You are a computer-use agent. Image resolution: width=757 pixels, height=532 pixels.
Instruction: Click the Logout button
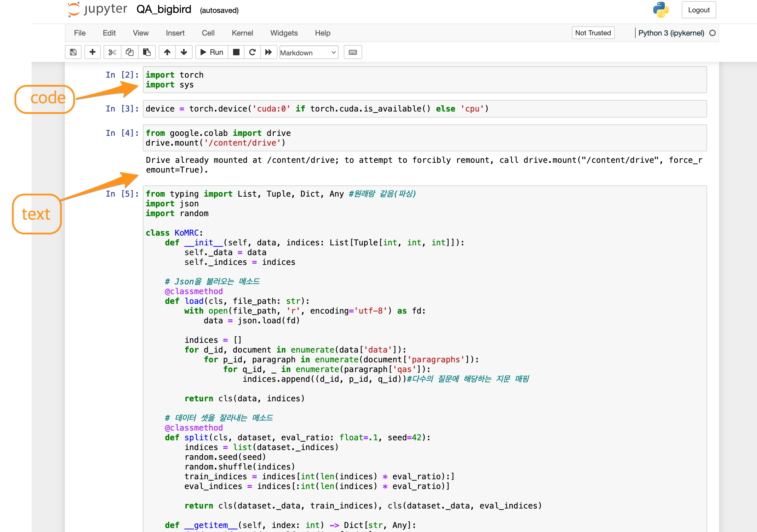[x=699, y=10]
